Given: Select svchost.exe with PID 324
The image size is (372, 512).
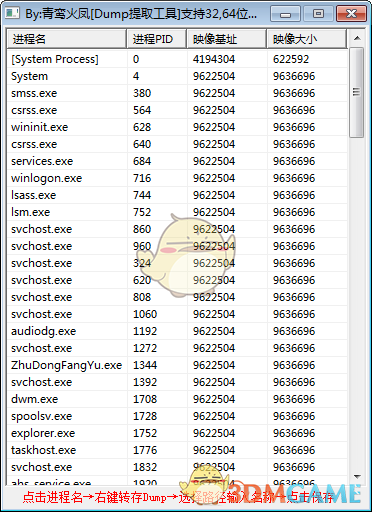Looking at the screenshot, I should pos(177,263).
